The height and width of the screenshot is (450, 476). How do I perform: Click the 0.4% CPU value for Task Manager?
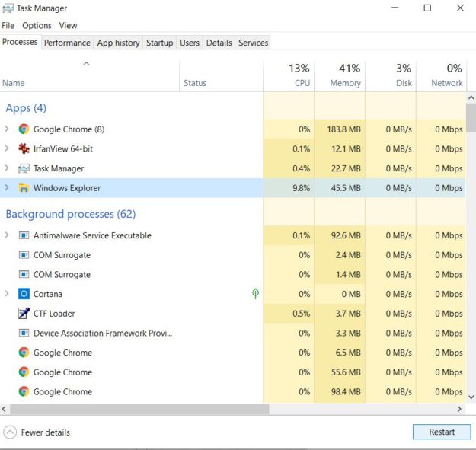coord(301,169)
